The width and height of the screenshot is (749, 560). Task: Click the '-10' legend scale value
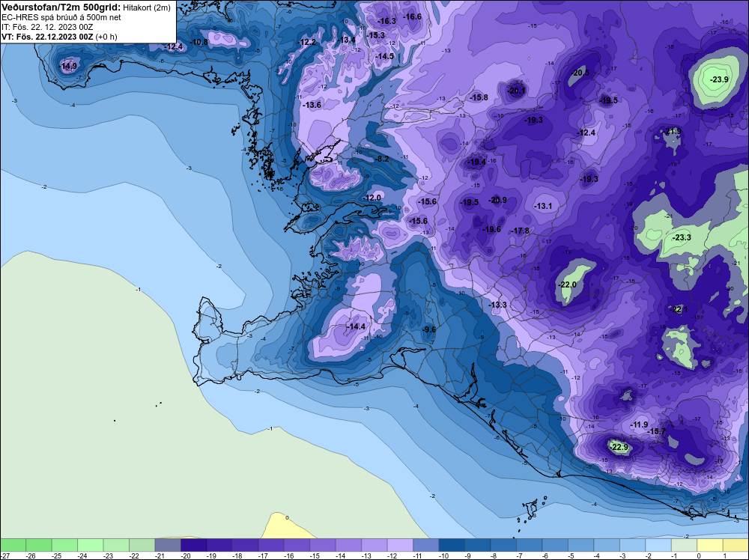point(443,556)
